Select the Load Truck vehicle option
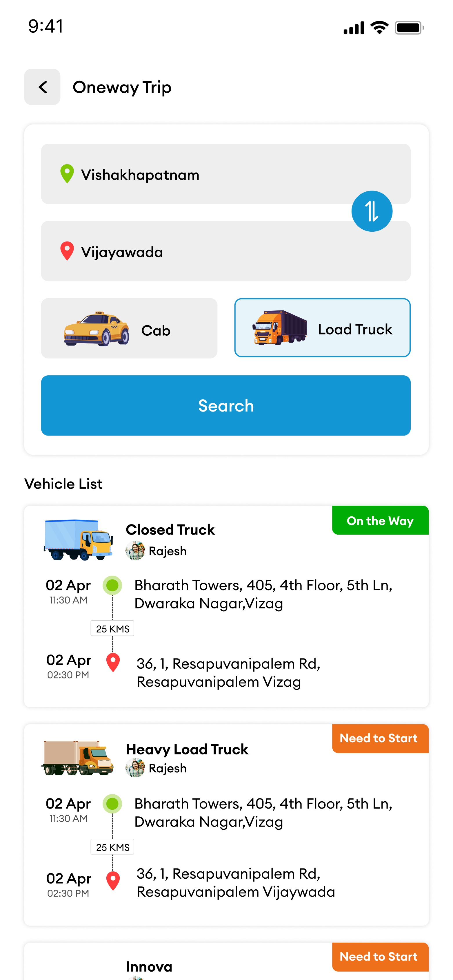 pos(322,328)
